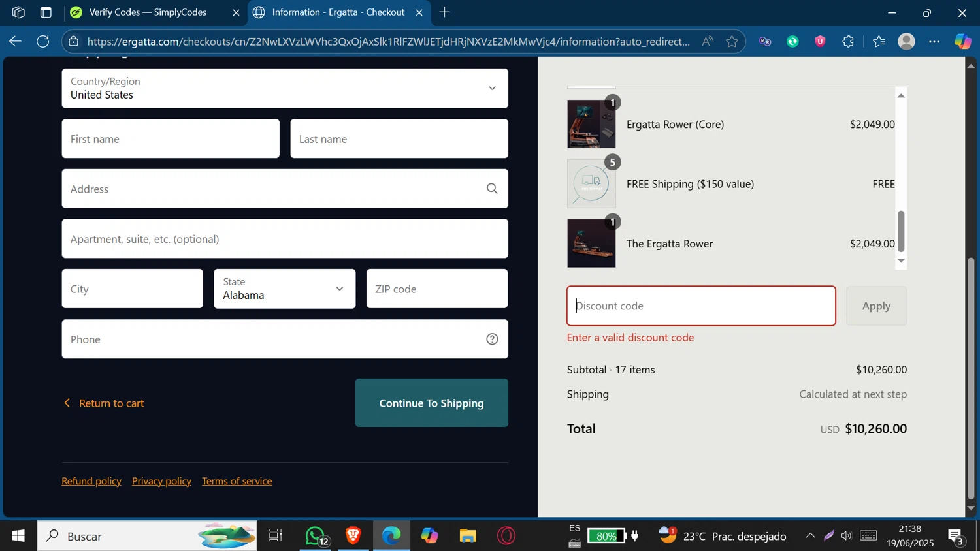Screen dimensions: 980x551
Task: Go back with the browser back arrow
Action: point(15,42)
